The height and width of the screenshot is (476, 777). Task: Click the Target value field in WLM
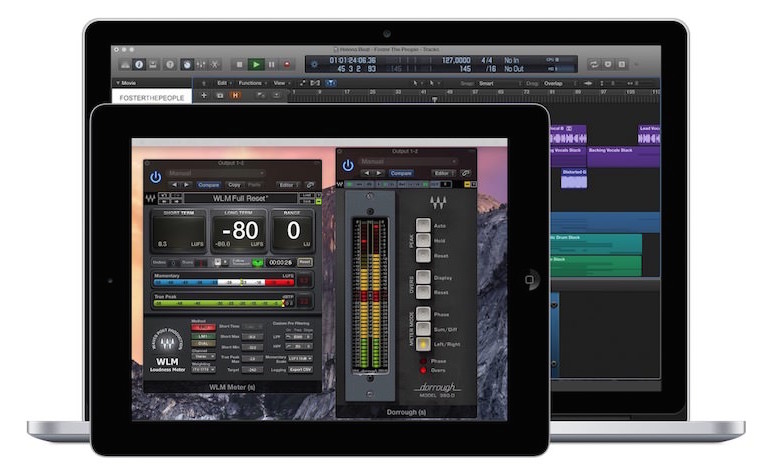click(x=253, y=370)
